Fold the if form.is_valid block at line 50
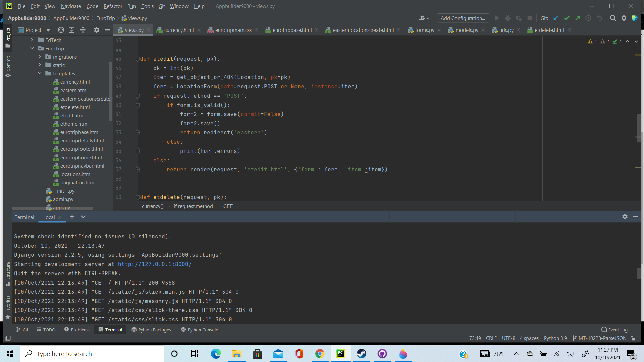 click(138, 105)
